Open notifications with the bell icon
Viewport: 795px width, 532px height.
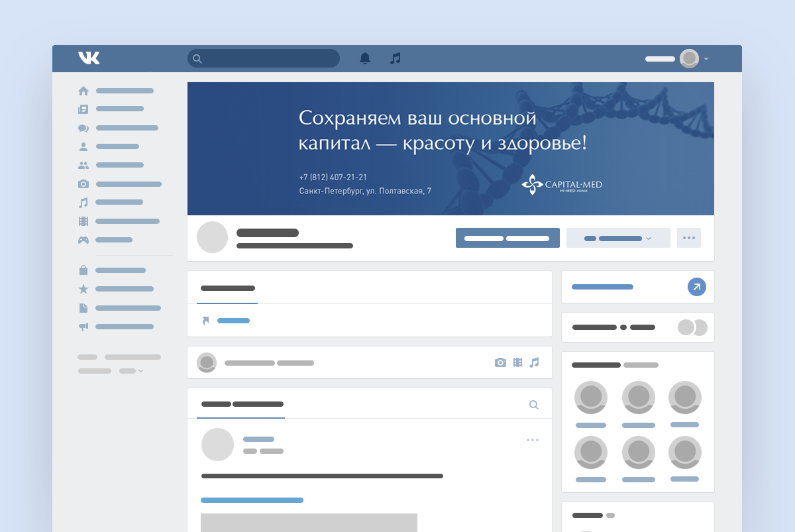[x=365, y=58]
